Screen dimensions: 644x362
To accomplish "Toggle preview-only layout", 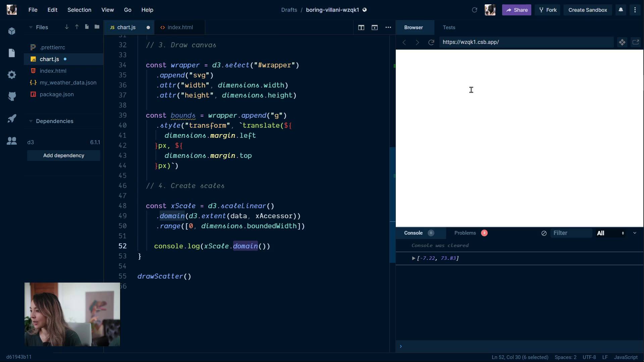I will click(375, 27).
